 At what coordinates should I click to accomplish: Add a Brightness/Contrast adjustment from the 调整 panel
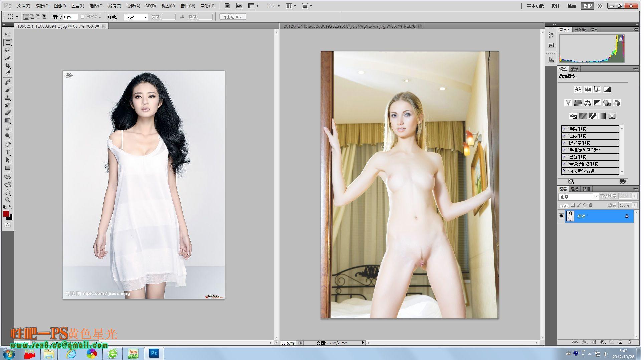tap(578, 89)
